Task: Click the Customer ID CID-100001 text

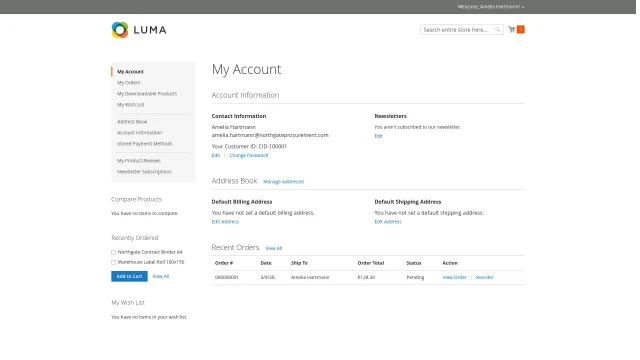Action: coord(249,146)
